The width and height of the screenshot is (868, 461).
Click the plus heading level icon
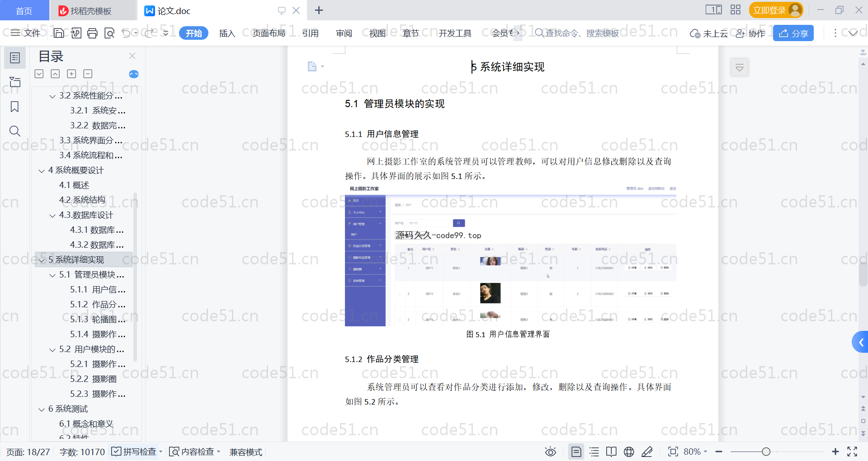pos(71,74)
